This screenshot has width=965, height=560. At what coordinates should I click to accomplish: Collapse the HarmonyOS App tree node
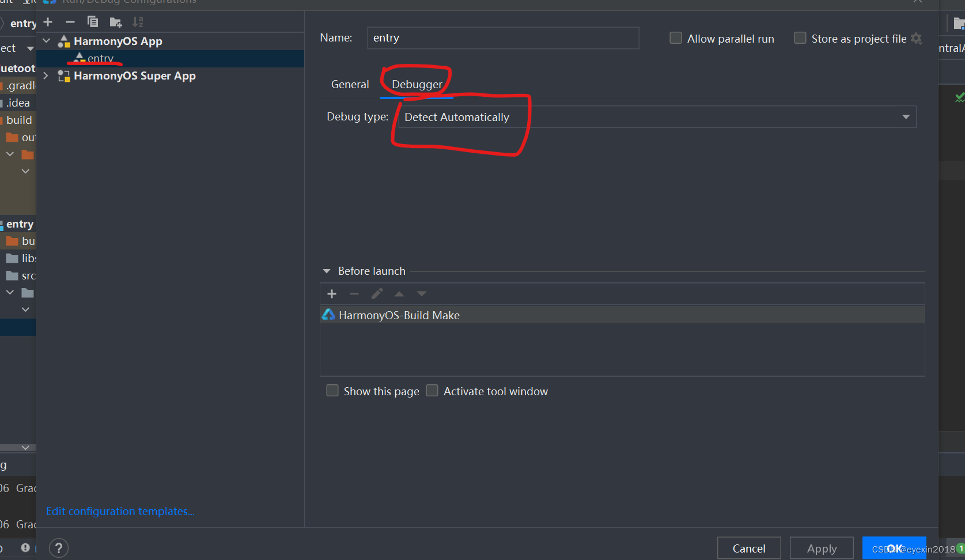47,41
